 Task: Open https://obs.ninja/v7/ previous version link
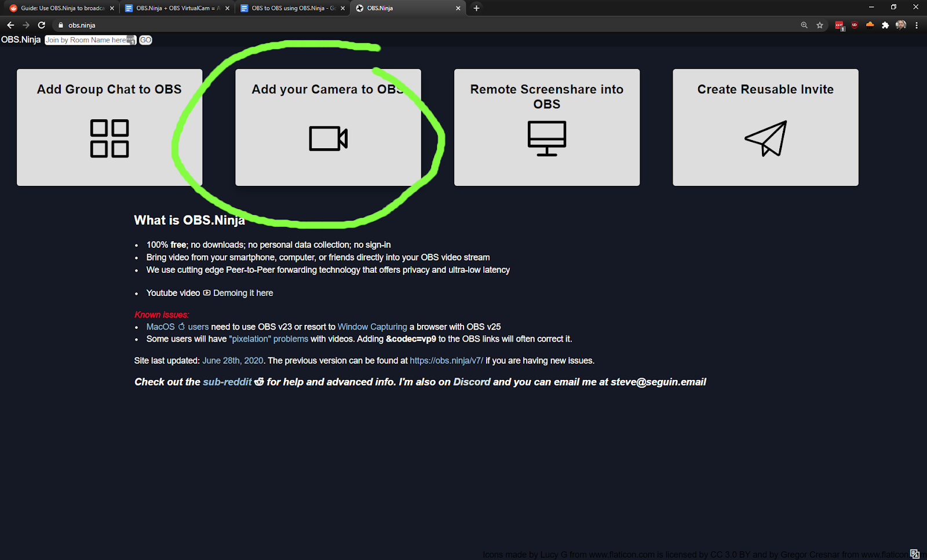click(446, 360)
